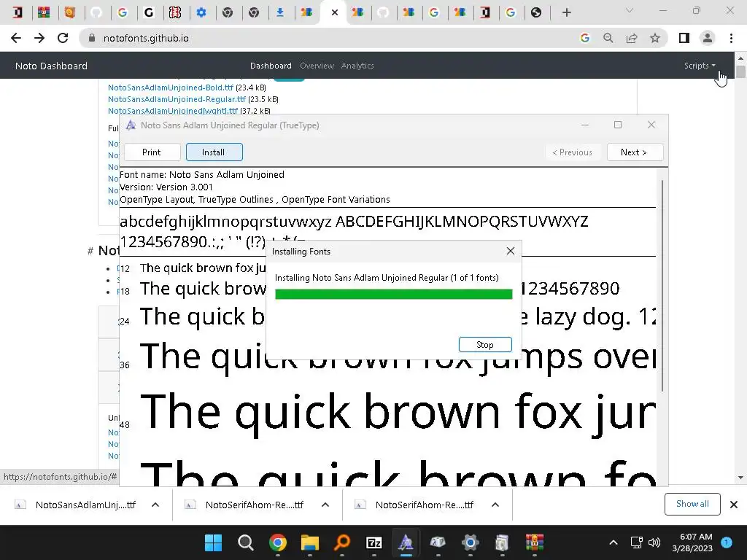The image size is (747, 560).
Task: Close the Installing Fonts dialog
Action: pos(510,251)
